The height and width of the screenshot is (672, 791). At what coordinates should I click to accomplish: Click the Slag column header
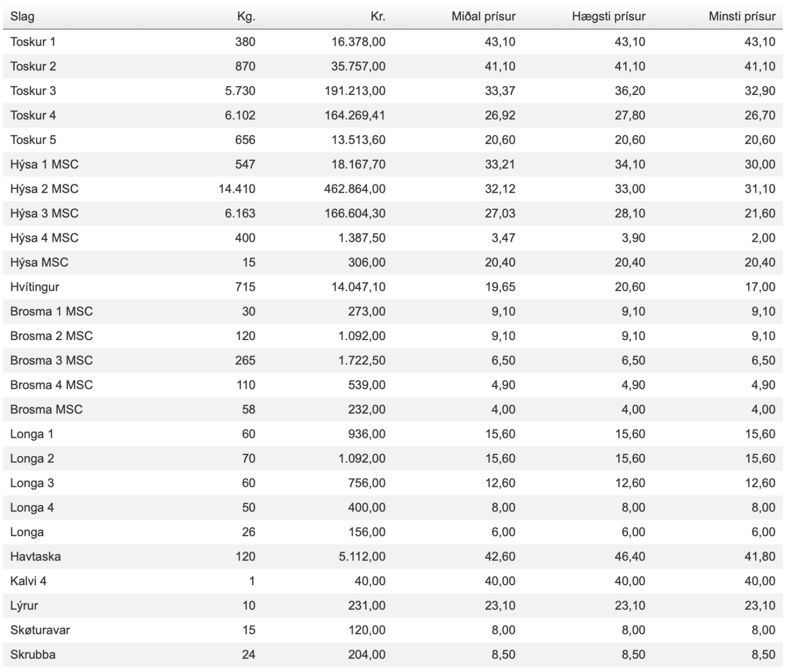22,16
